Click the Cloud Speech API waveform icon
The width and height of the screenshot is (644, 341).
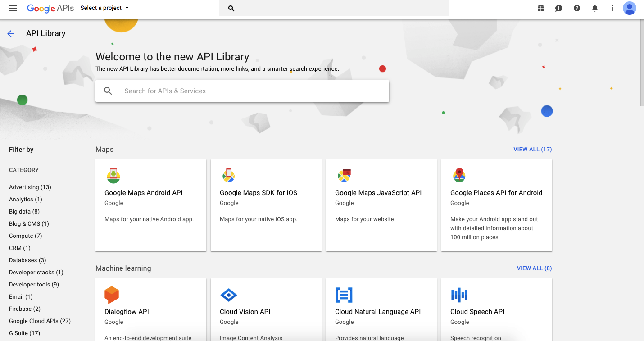[459, 295]
